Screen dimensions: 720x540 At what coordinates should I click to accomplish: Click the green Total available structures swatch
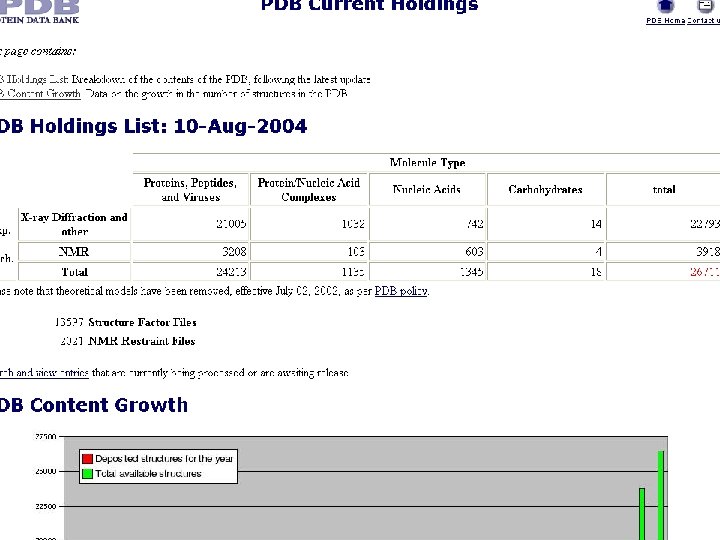tap(87, 473)
